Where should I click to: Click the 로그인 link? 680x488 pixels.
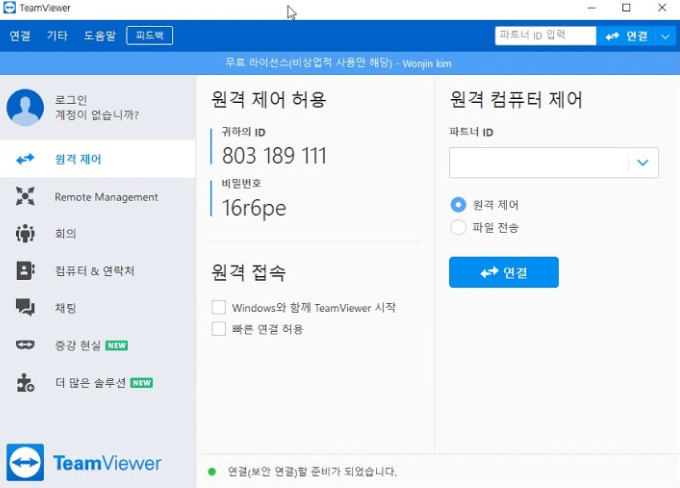(x=71, y=100)
